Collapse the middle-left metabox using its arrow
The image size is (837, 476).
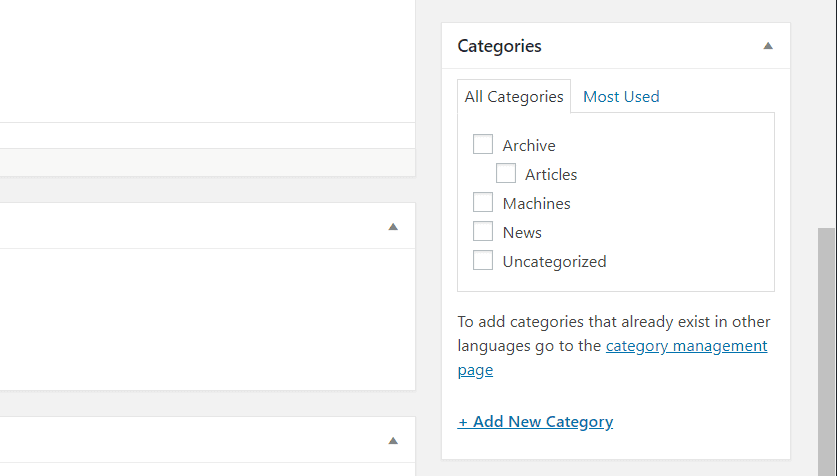[x=393, y=227]
